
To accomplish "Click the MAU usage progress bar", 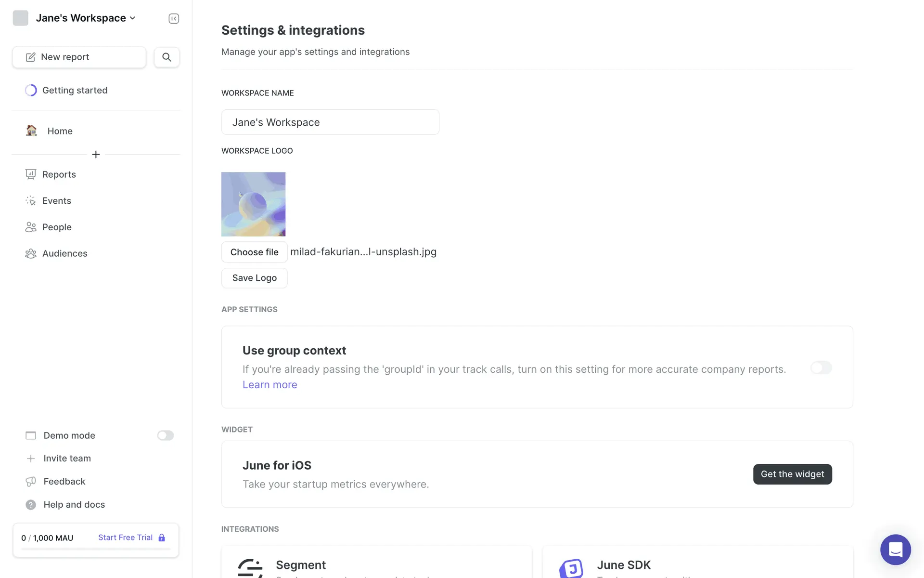I will (96, 549).
